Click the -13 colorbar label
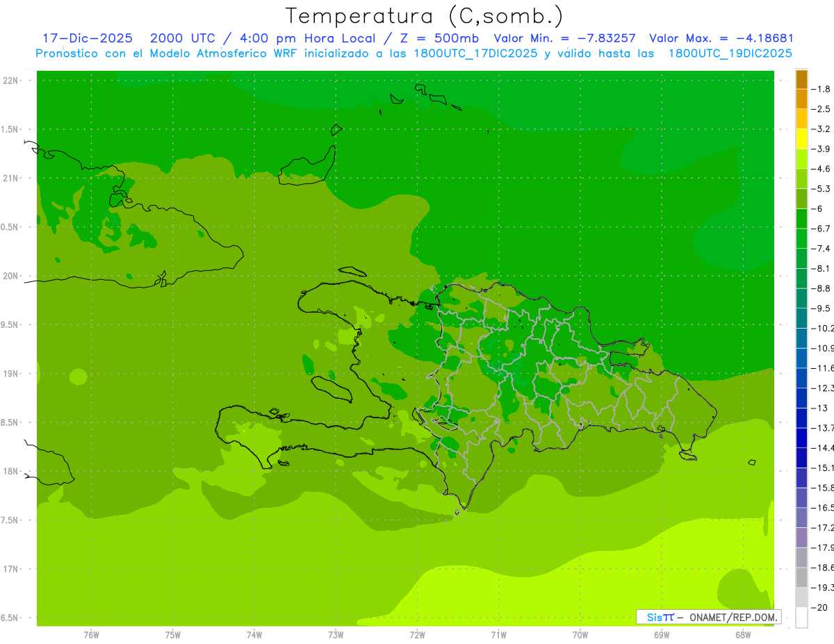This screenshot has width=834, height=644. click(820, 408)
